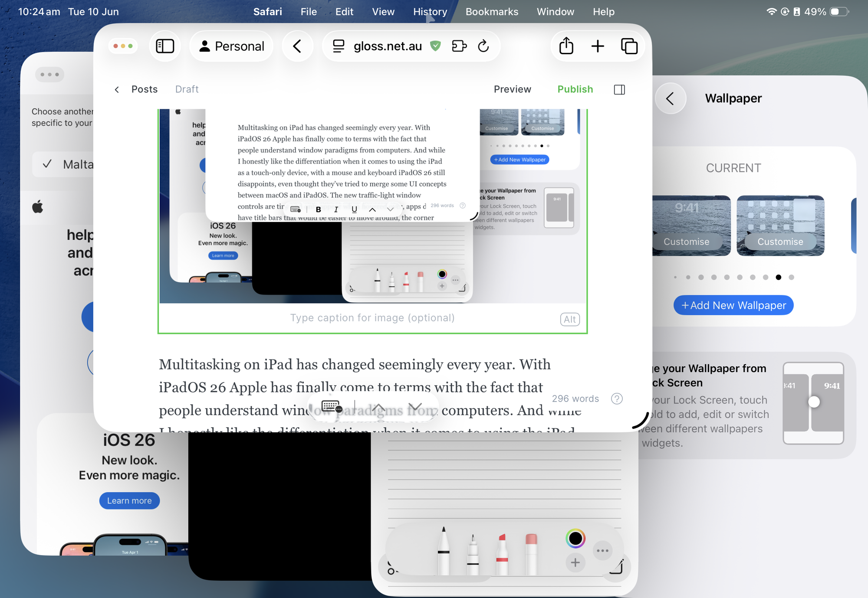Click the battery status indicator

(x=839, y=12)
